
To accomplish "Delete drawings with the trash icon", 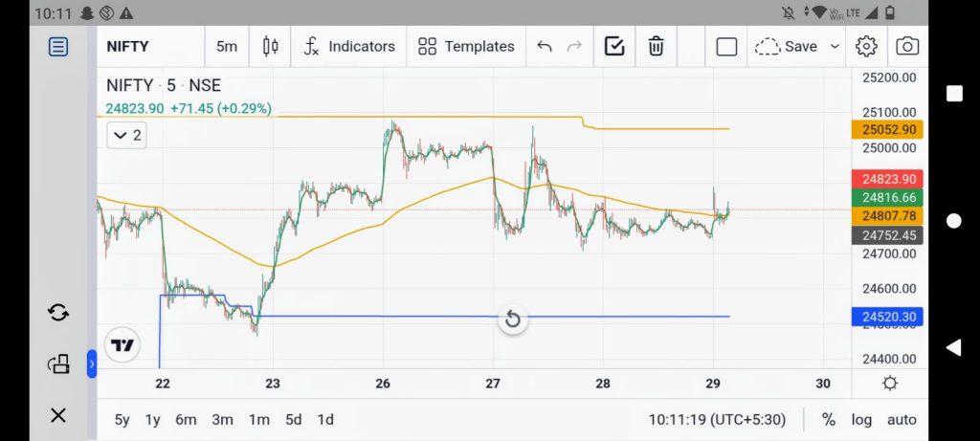I will (656, 47).
